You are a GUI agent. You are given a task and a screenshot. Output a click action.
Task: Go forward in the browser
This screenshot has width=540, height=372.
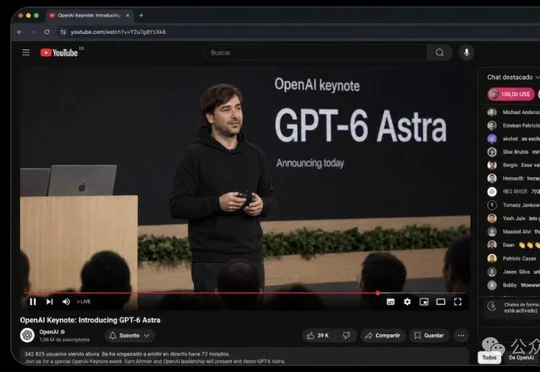33,32
